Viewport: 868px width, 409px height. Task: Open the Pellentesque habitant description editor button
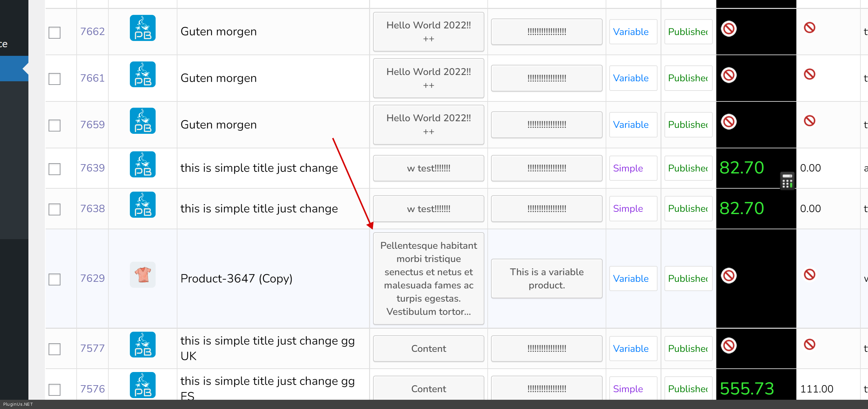click(428, 278)
